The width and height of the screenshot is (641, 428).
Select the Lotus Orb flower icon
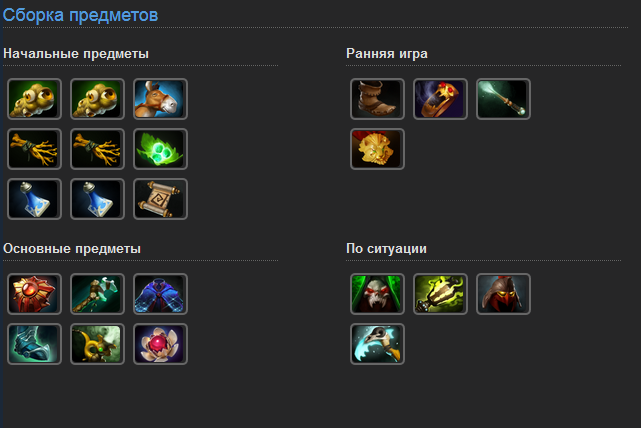click(160, 344)
